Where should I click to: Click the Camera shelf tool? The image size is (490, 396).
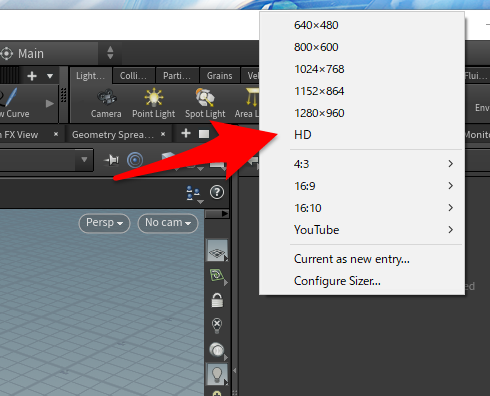pyautogui.click(x=106, y=103)
